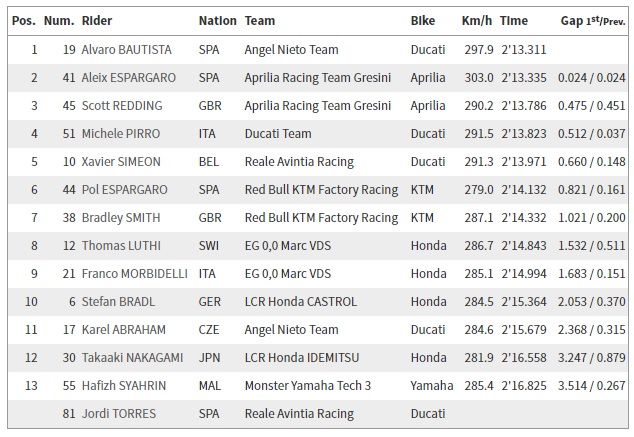Click Thomas LUTHI's lap time 2'14.843

pyautogui.click(x=524, y=246)
